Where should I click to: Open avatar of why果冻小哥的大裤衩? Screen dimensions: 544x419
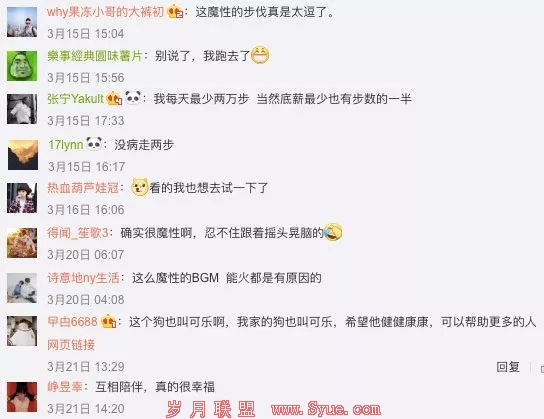(22, 22)
